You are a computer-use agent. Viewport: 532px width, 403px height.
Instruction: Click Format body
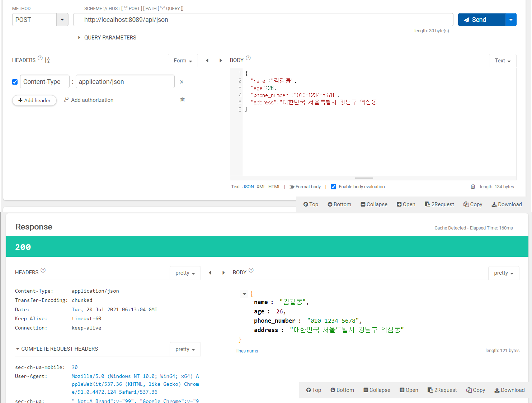tap(305, 187)
